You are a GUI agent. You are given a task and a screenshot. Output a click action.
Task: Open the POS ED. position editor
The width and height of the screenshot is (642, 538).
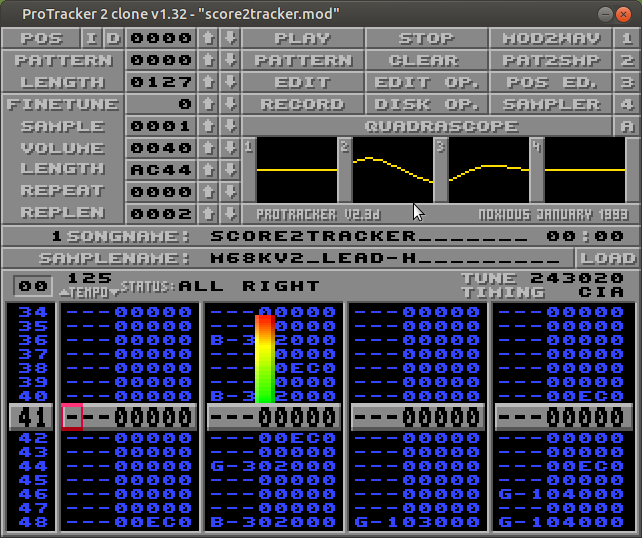551,82
